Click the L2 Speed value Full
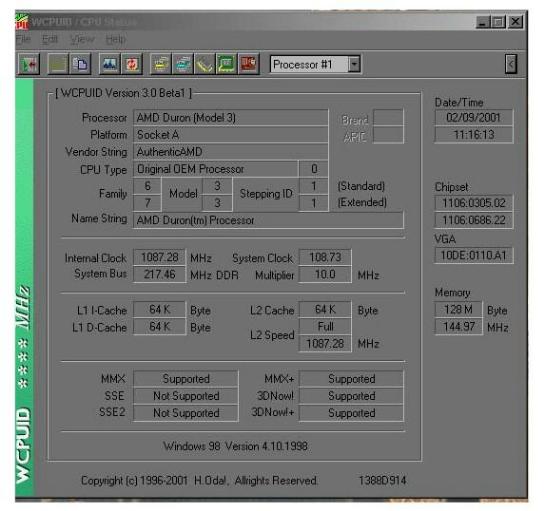This screenshot has height=511, width=544. [325, 326]
